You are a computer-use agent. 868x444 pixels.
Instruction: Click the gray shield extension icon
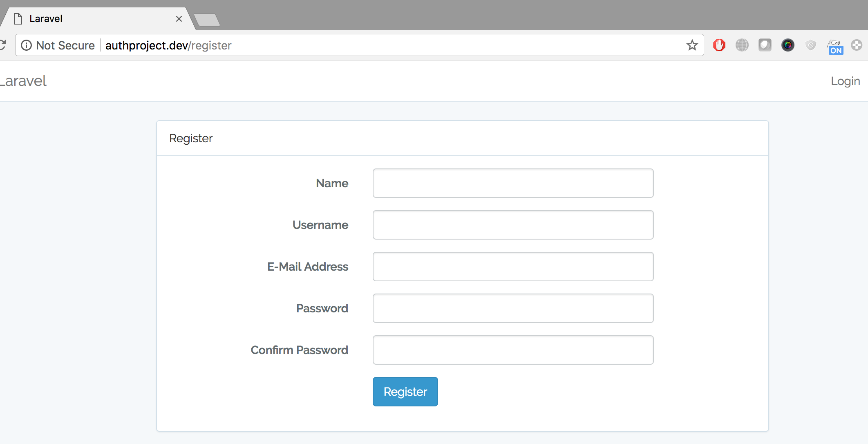point(811,45)
